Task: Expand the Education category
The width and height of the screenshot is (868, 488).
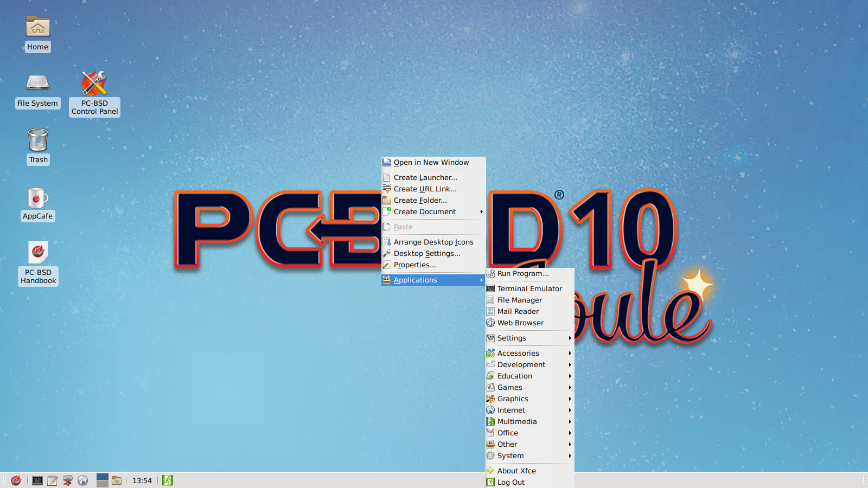Action: tap(529, 376)
